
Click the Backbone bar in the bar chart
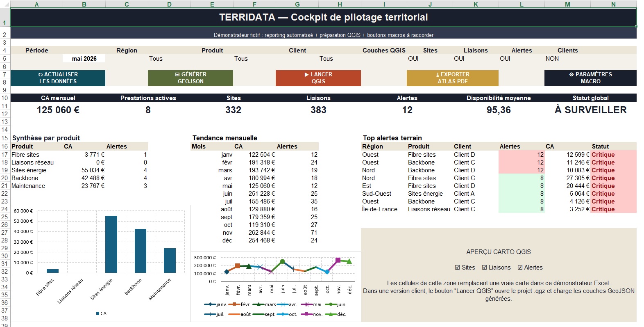141,251
